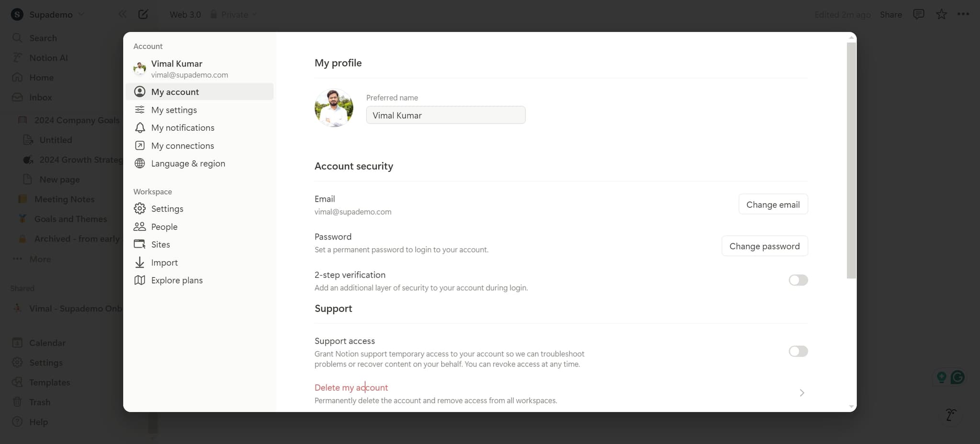This screenshot has width=980, height=444.
Task: Open Notion AI from the sidebar
Action: (48, 57)
